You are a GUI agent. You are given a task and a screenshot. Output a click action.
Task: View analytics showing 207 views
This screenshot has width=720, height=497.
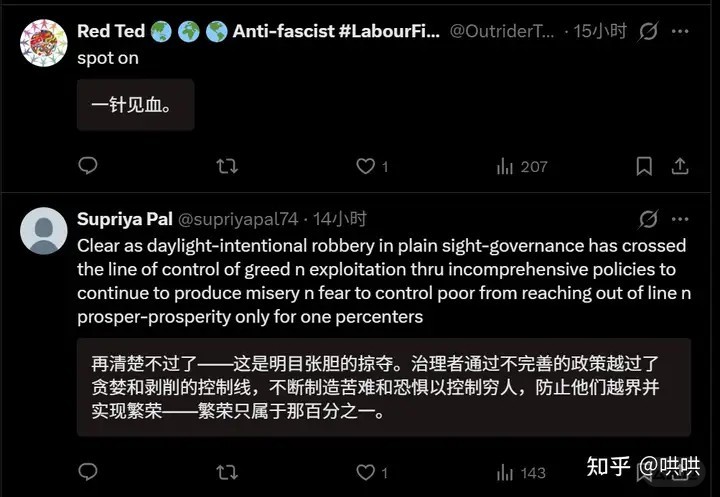click(x=522, y=166)
